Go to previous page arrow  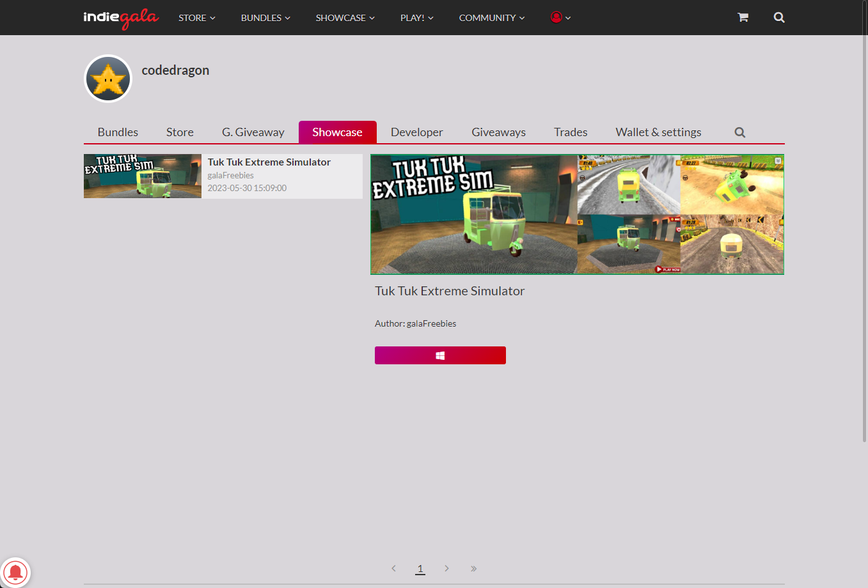pyautogui.click(x=393, y=568)
